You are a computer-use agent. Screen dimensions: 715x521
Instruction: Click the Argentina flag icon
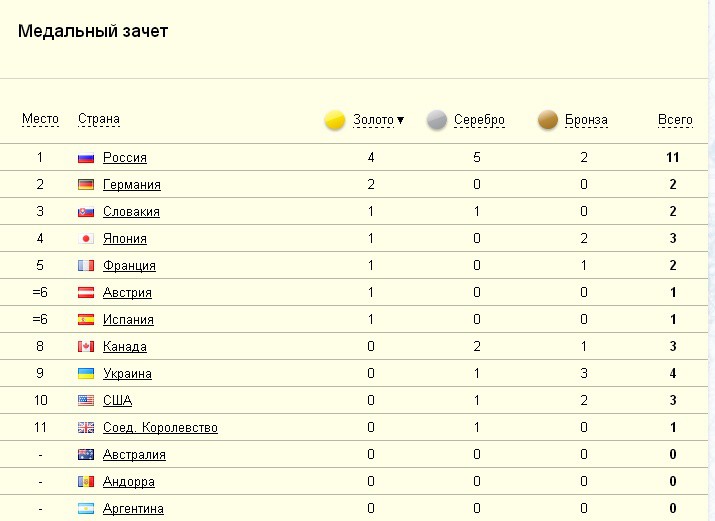point(85,509)
